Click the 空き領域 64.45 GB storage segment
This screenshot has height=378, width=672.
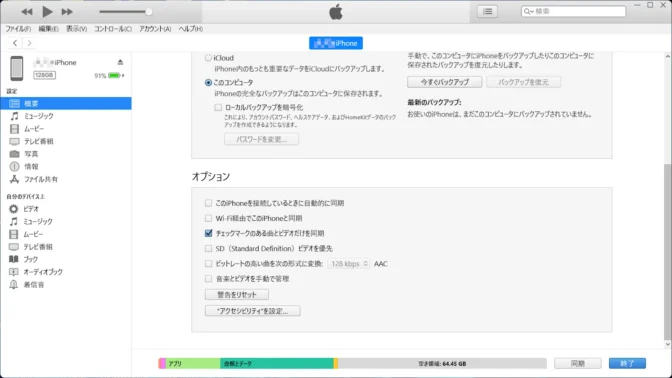point(442,363)
